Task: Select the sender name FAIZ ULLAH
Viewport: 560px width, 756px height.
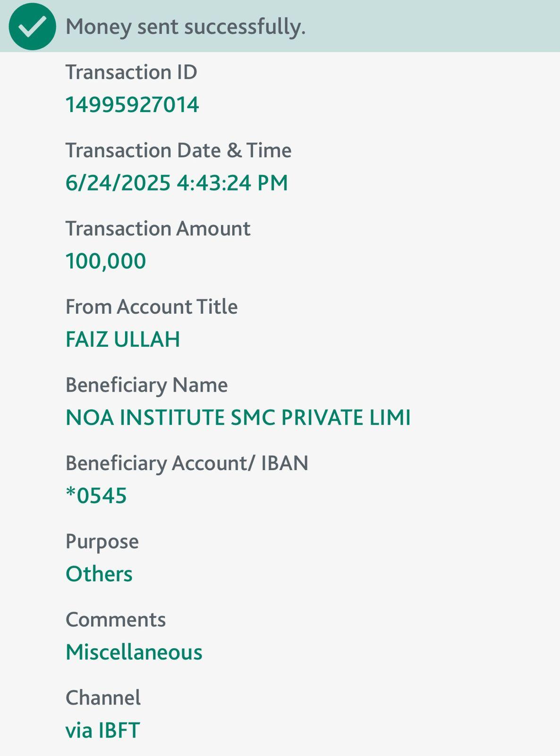Action: (123, 339)
